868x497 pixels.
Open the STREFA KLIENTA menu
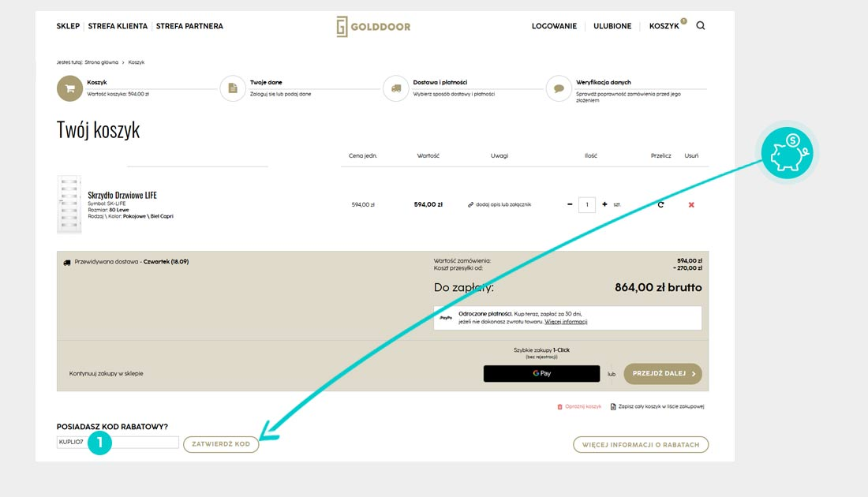tap(118, 26)
